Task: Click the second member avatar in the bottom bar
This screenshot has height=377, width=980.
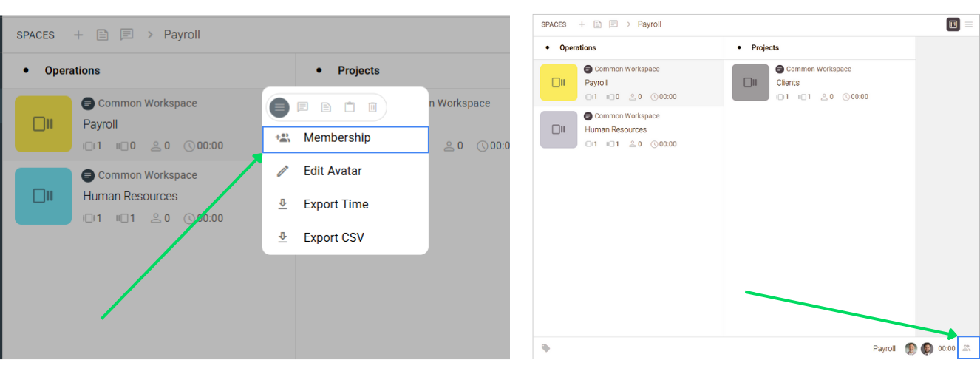Action: [927, 349]
